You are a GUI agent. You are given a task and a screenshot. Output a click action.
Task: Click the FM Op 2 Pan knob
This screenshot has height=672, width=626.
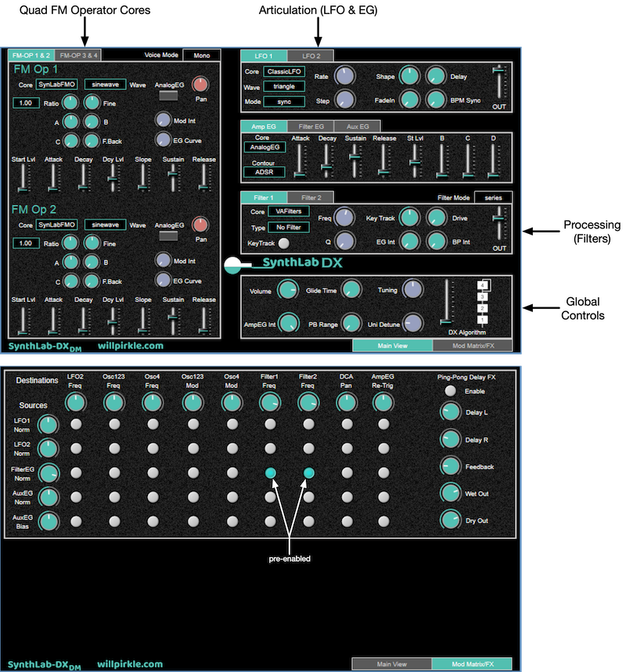[x=200, y=225]
